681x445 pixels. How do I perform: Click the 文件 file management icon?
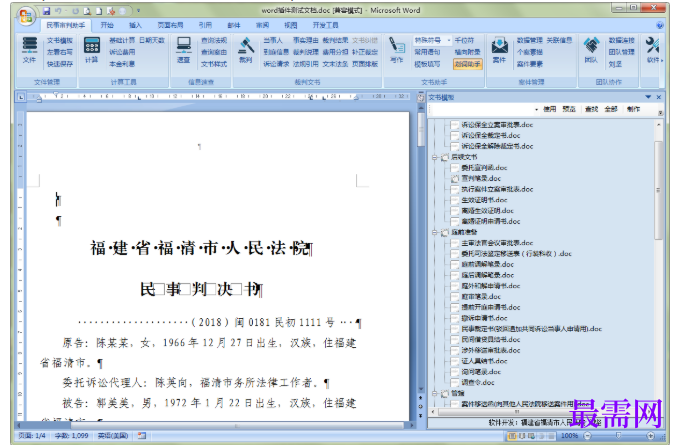(x=30, y=50)
